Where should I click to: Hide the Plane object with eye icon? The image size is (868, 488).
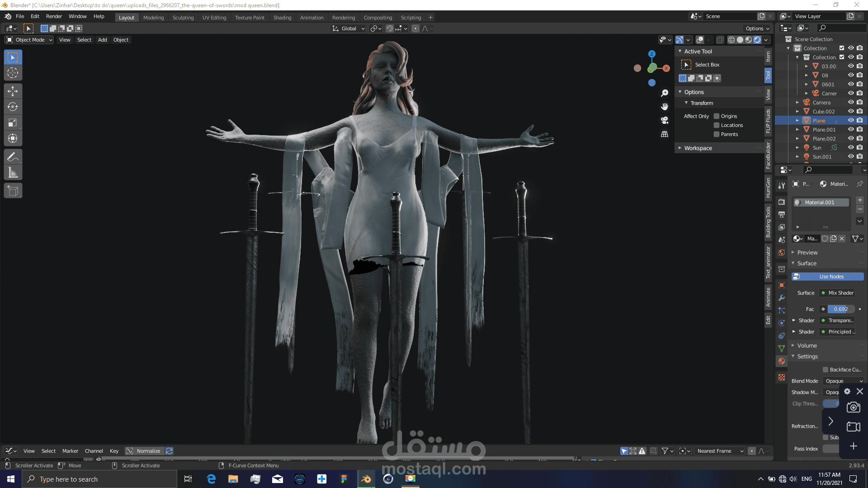[x=851, y=121]
